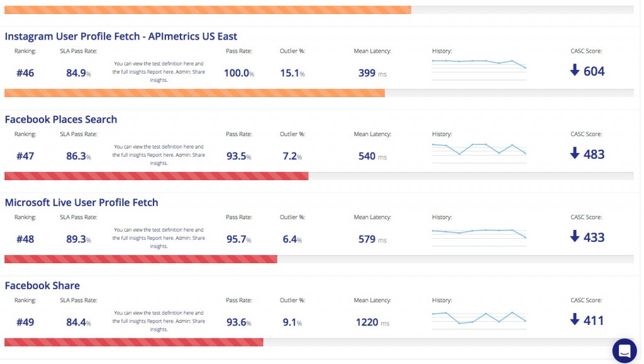Open the history sparkline for Facebook Places Search

point(479,153)
